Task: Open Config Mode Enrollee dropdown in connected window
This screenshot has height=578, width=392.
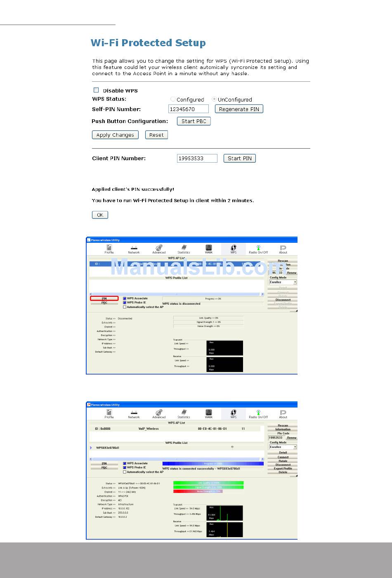Action: click(283, 447)
